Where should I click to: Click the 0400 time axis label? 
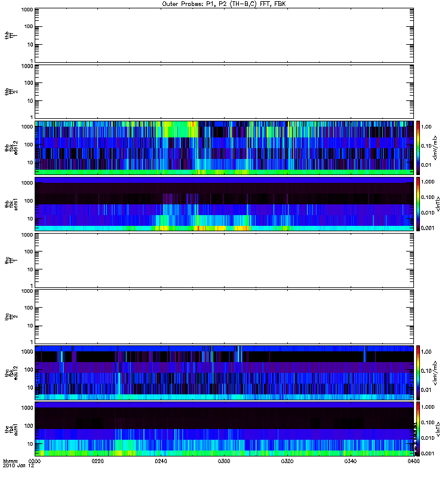[413, 461]
